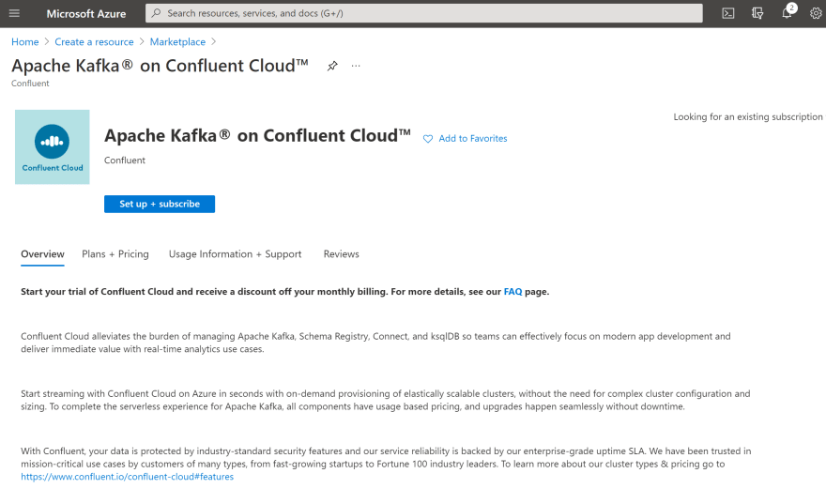This screenshot has height=504, width=826.
Task: Open the ellipsis more options menu
Action: coord(356,66)
